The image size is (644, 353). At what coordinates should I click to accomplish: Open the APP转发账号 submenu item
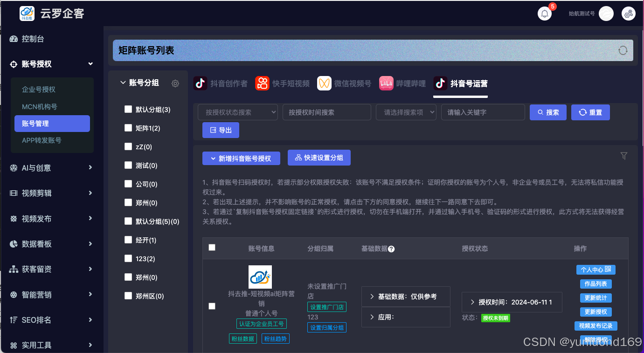(42, 140)
